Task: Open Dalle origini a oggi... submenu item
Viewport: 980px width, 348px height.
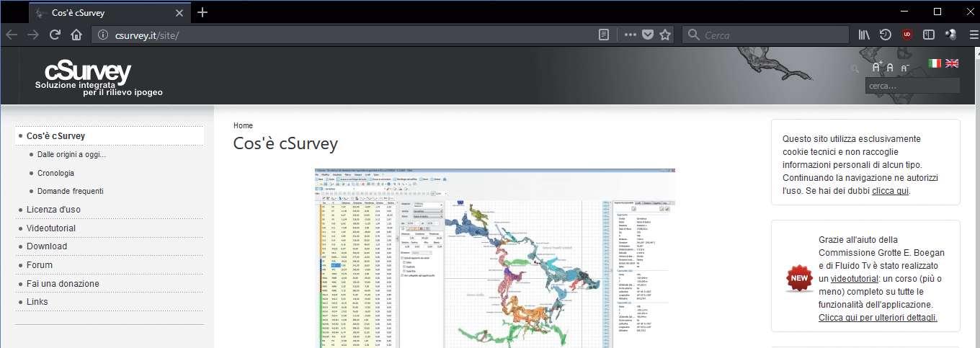Action: [x=71, y=155]
